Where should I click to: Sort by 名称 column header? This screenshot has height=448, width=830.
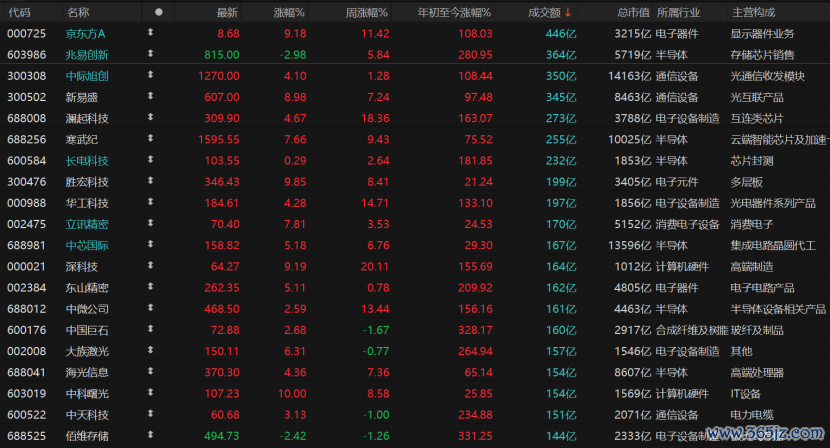78,12
